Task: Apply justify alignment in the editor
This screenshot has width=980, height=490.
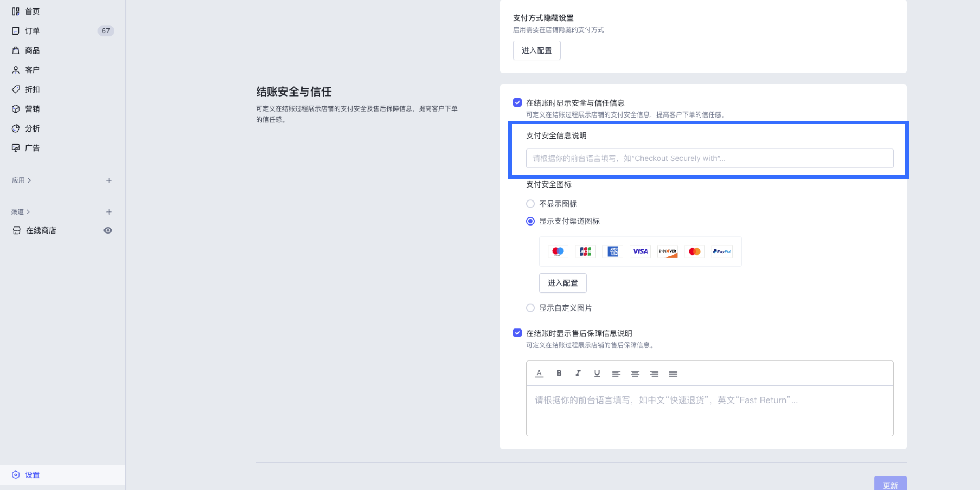Action: pos(673,373)
